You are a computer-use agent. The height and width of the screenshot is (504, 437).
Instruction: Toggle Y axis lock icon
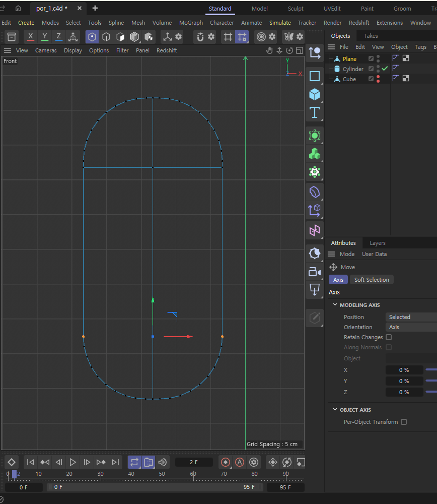[x=45, y=37]
